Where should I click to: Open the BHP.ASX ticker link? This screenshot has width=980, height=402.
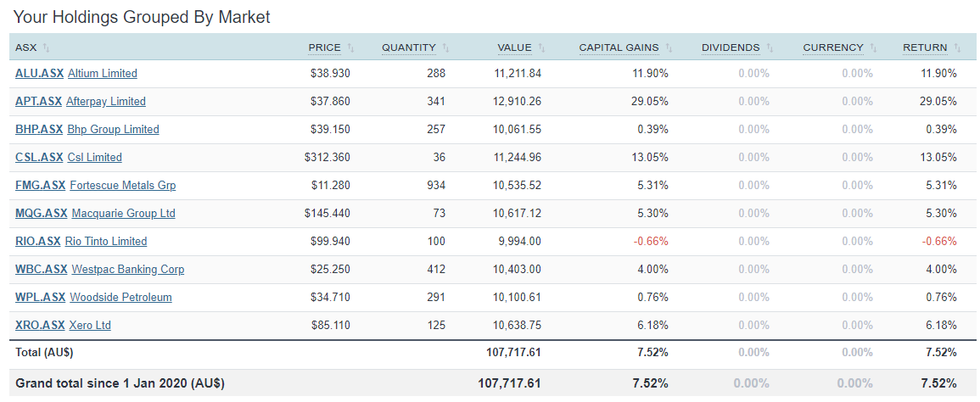39,130
